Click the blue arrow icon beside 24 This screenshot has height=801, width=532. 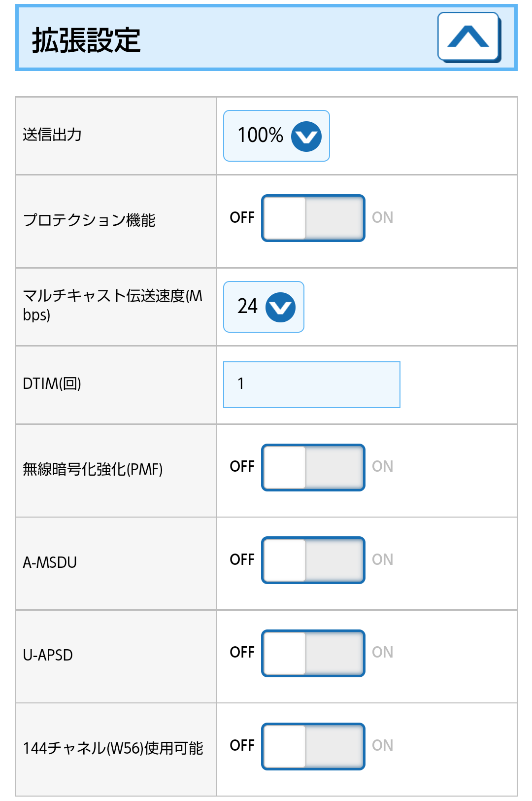click(x=281, y=307)
